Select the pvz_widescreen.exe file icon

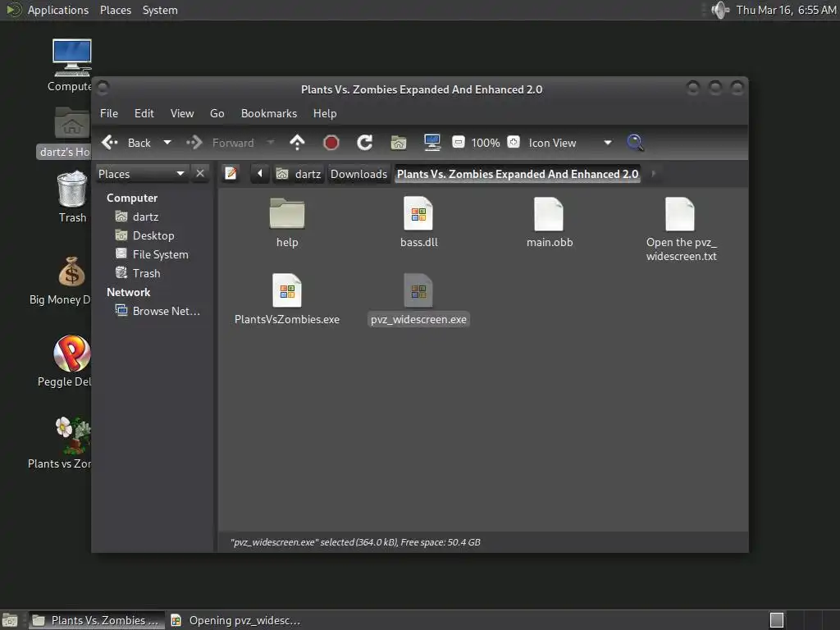pos(418,290)
